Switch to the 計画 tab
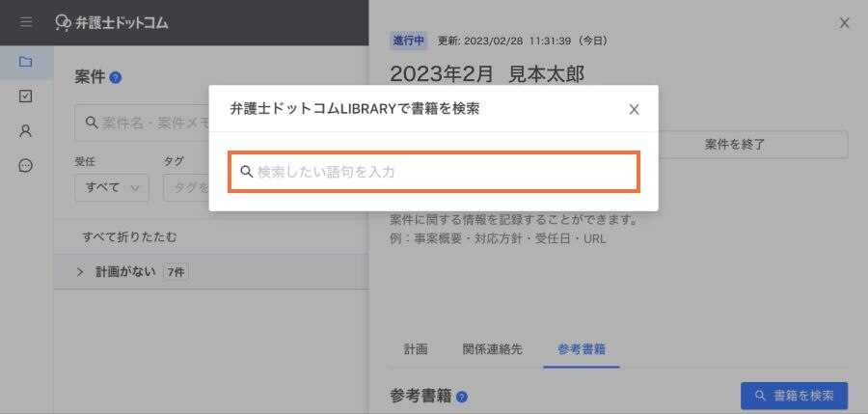 (x=415, y=349)
